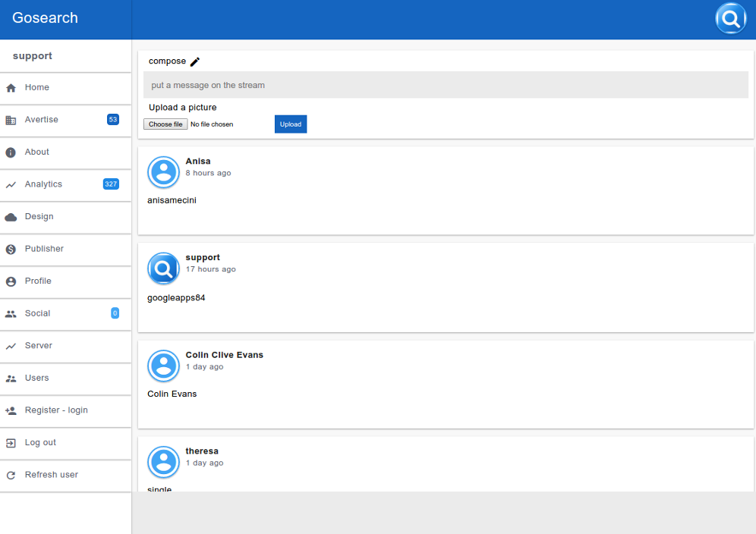Viewport: 756px width, 534px height.
Task: Click the About info icon
Action: [x=11, y=152]
